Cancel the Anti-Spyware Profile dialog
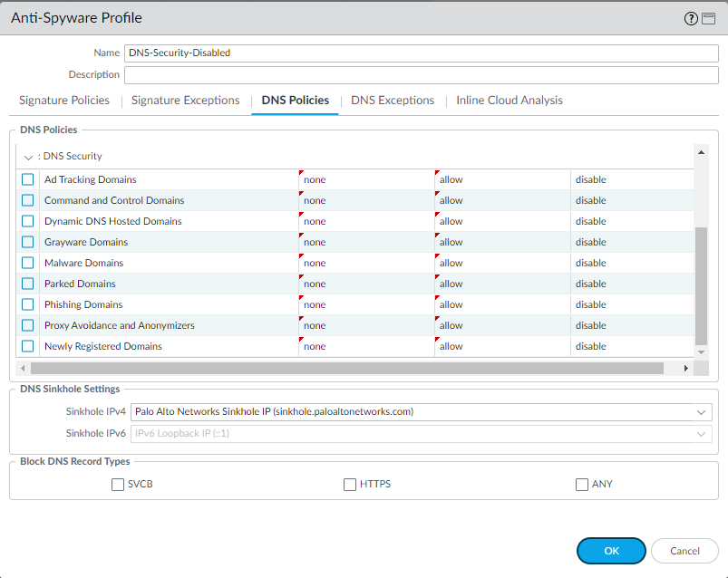 (684, 551)
